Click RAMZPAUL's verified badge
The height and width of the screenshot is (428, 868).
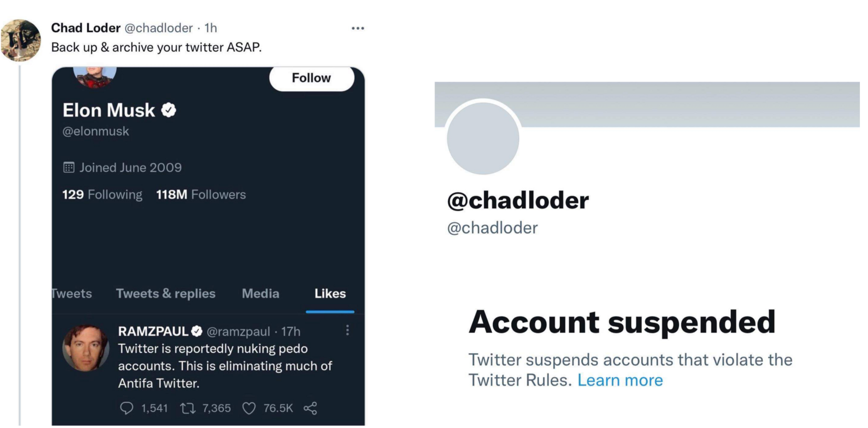pos(197,331)
